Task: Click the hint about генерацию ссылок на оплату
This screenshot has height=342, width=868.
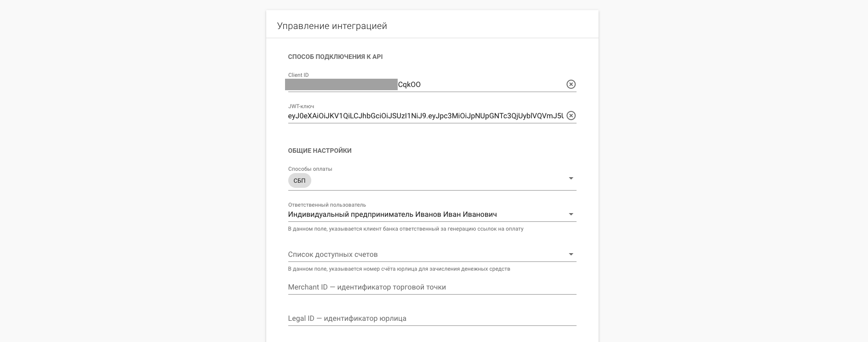Action: point(405,229)
